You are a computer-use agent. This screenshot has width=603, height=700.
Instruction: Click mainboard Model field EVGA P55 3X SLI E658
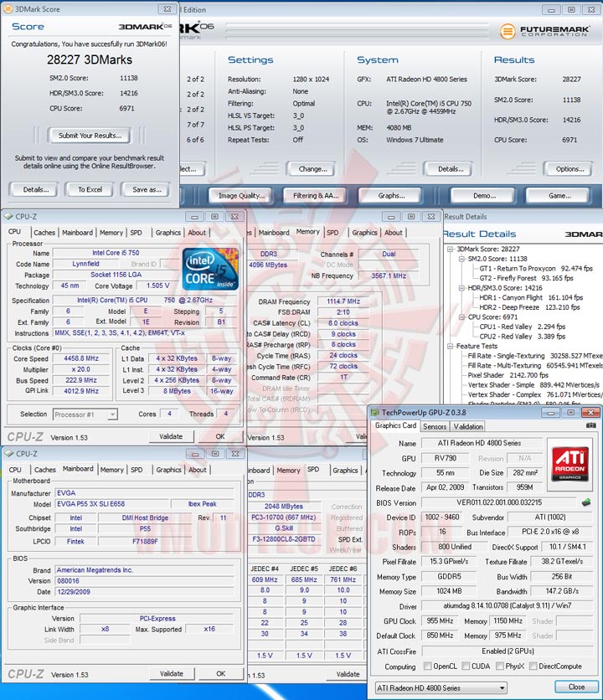tap(111, 503)
